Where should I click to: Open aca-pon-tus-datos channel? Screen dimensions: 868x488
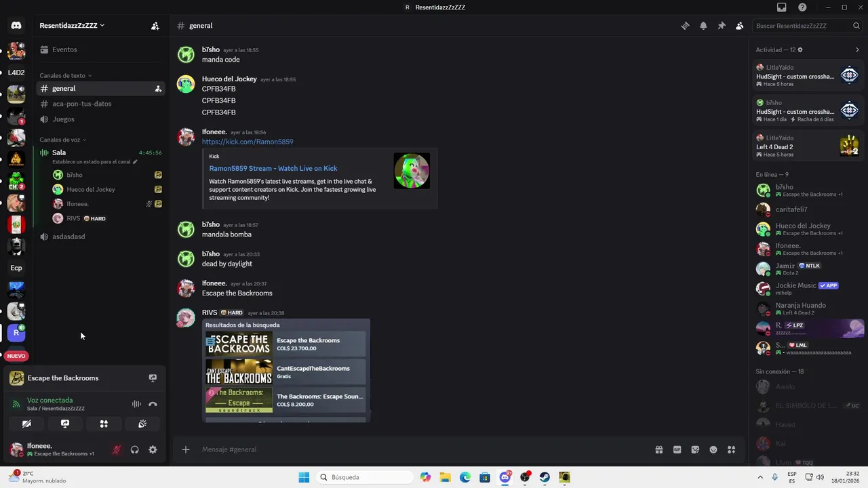100,104
